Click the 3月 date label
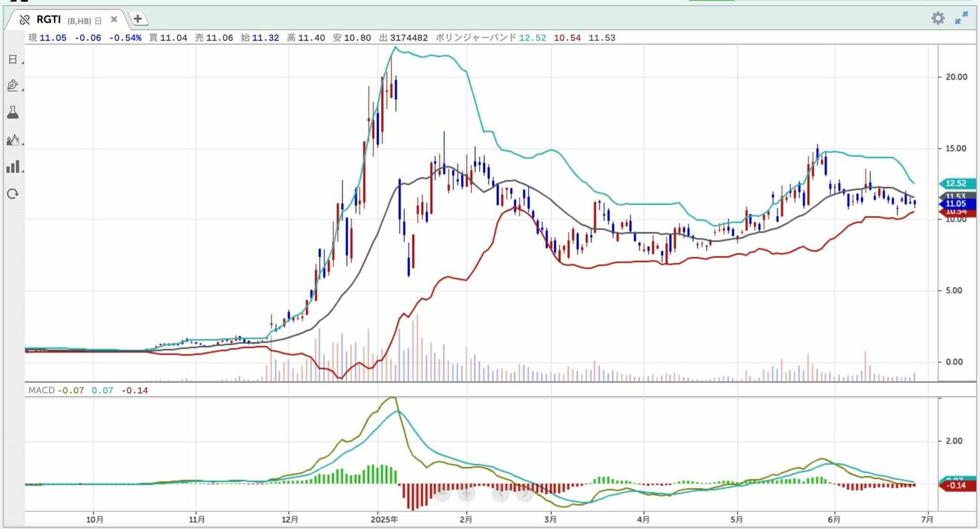The height and width of the screenshot is (529, 980). (x=551, y=518)
